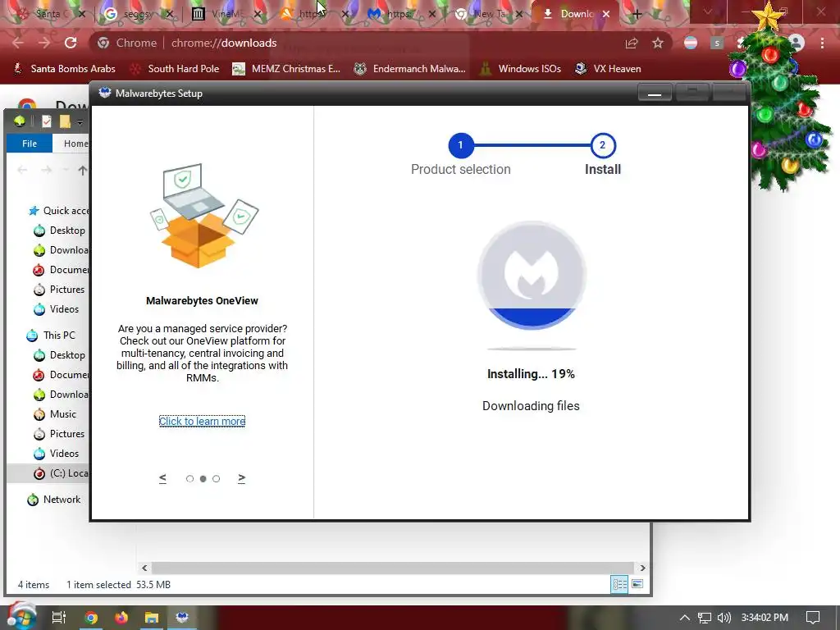Click the new folder icon in Explorer title bar

coord(65,121)
